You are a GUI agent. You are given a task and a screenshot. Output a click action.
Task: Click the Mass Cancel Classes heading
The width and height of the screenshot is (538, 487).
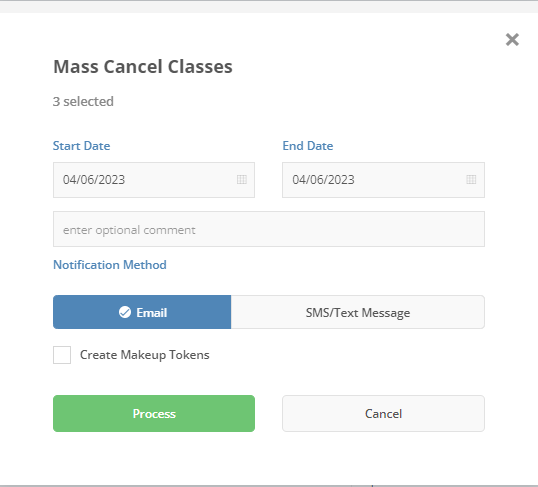pyautogui.click(x=143, y=67)
